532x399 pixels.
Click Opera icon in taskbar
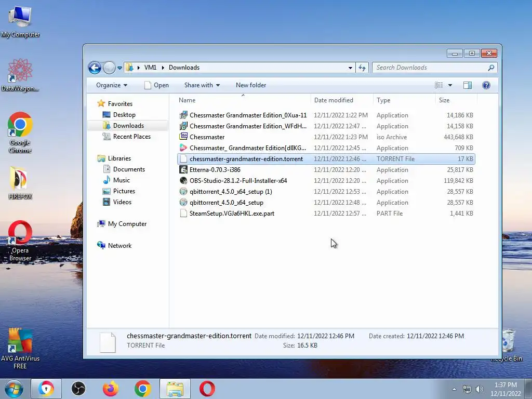[207, 389]
